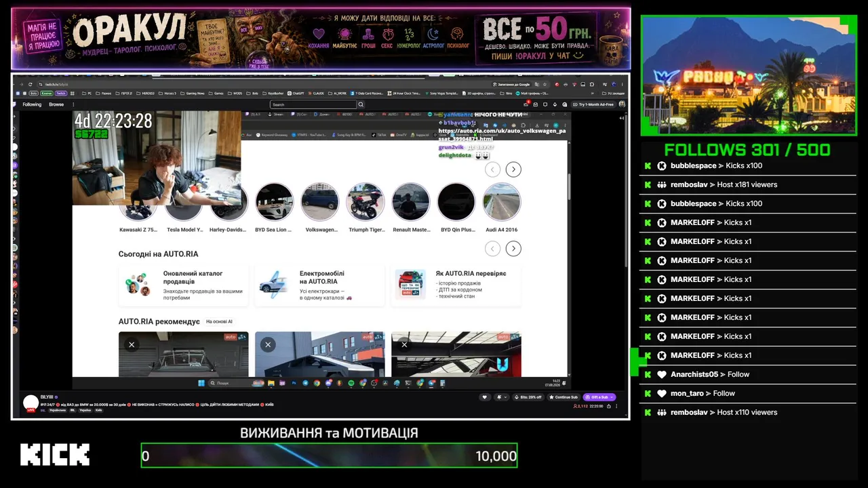Open the BYD Qin Plus story circle
This screenshot has height=488, width=868.
pyautogui.click(x=456, y=201)
